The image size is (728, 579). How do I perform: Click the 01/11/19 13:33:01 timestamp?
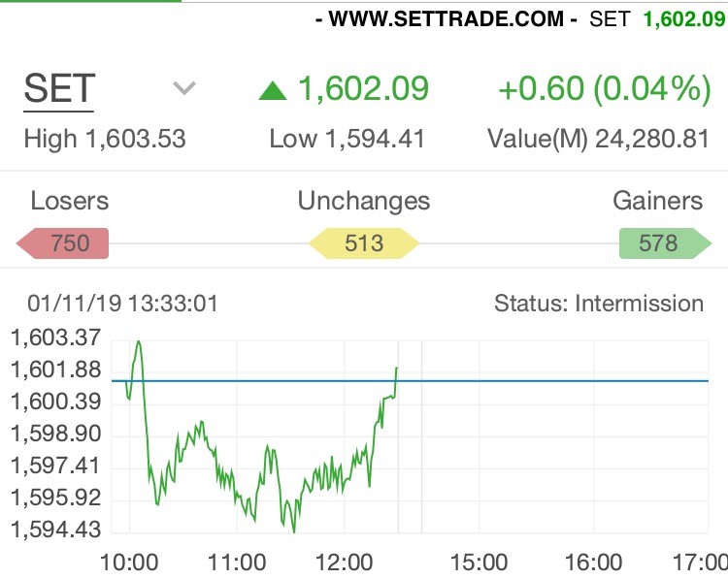pyautogui.click(x=122, y=304)
